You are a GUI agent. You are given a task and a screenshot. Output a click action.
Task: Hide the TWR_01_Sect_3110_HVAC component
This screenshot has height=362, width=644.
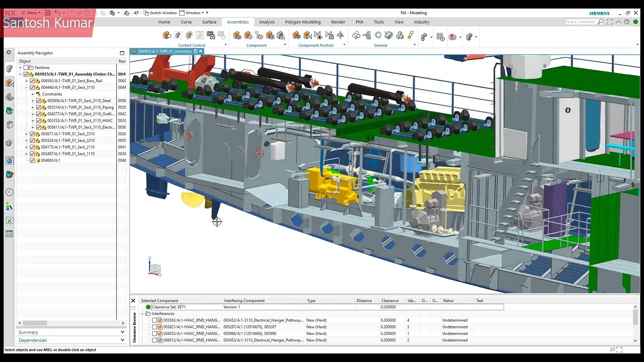[39, 121]
